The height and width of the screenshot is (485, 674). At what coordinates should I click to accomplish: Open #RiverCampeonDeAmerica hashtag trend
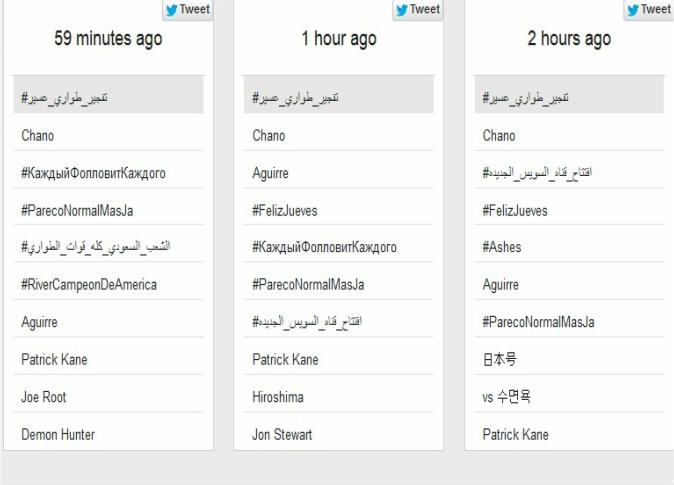coord(89,285)
